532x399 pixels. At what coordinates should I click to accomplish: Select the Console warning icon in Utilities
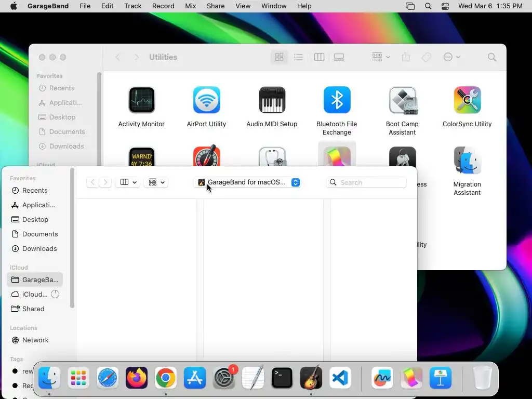pos(141,157)
